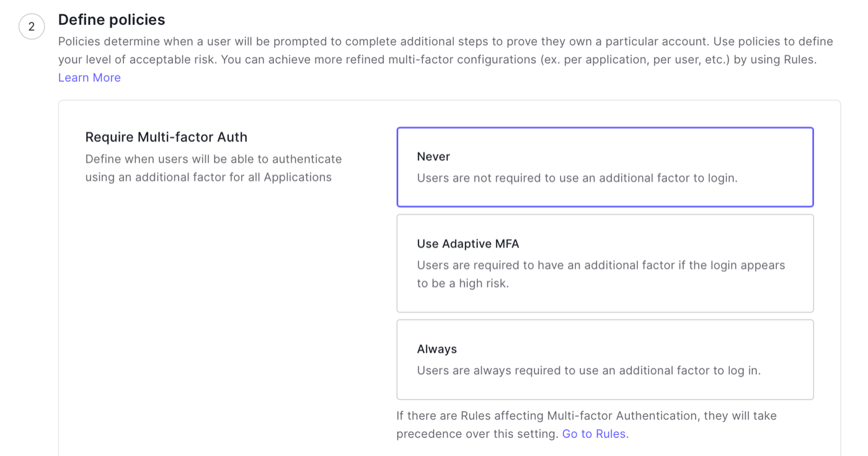Select the Use Adaptive MFA policy card
Image resolution: width=868 pixels, height=456 pixels.
point(605,263)
